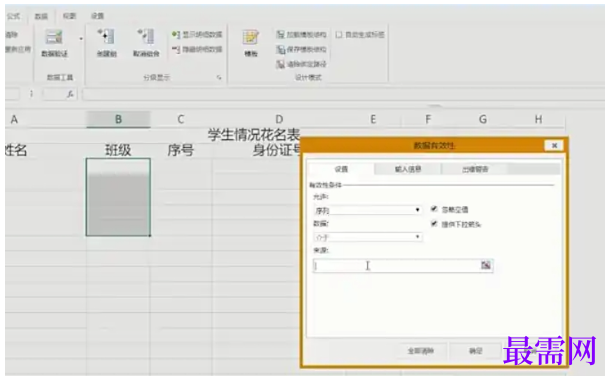Viewport: 615px width, 382px height.
Task: Open the ribbon tab right of 视图
Action: point(97,16)
